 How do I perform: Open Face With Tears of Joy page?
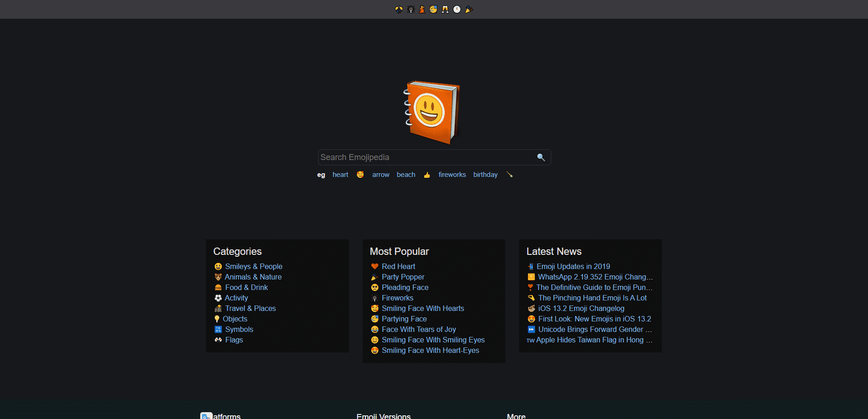pos(419,329)
